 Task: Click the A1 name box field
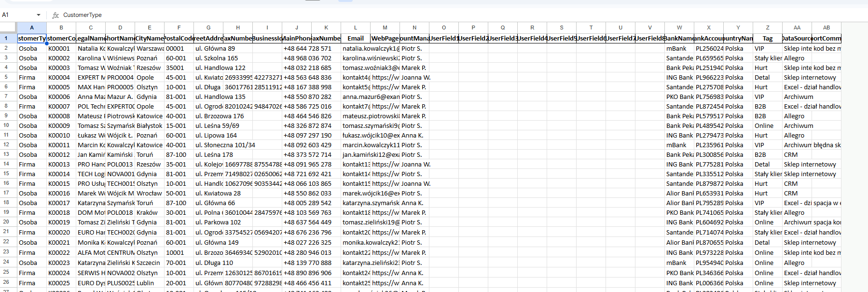pyautogui.click(x=17, y=15)
